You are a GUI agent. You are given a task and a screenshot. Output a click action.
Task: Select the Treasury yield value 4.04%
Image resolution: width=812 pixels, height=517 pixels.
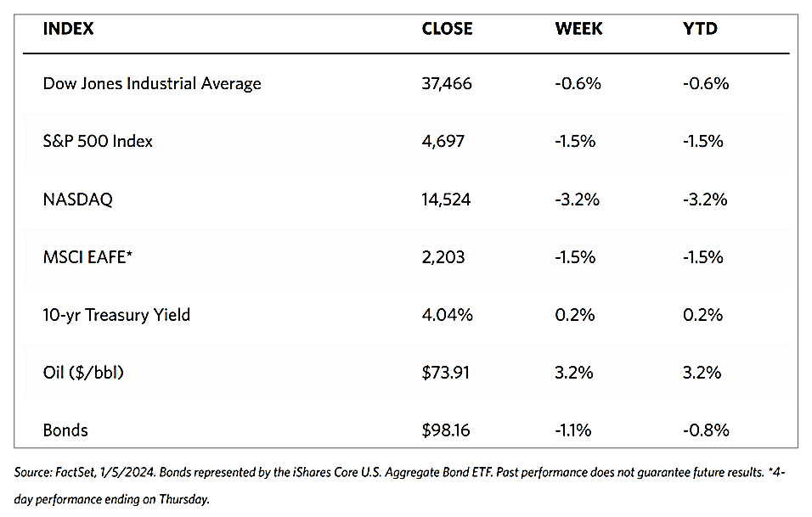(448, 315)
